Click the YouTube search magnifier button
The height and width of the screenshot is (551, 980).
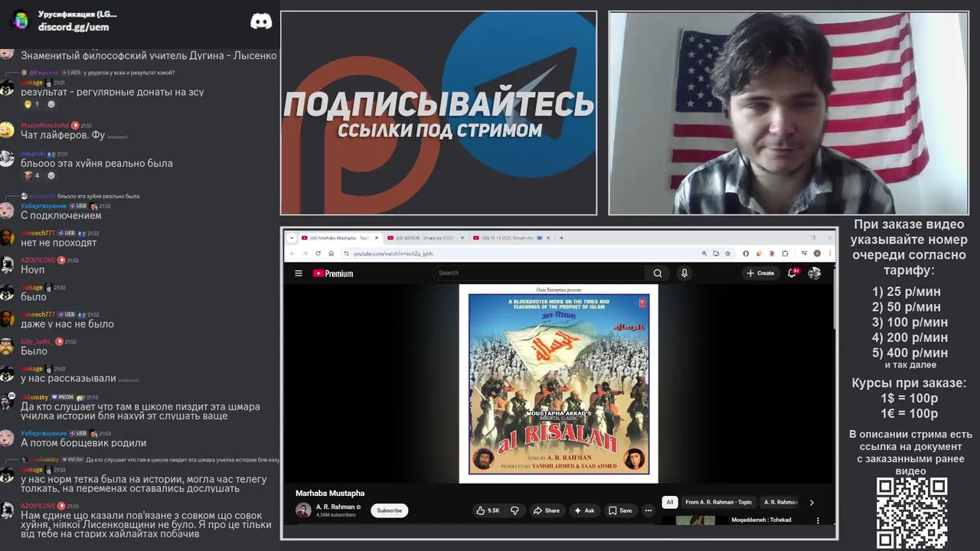pos(658,273)
